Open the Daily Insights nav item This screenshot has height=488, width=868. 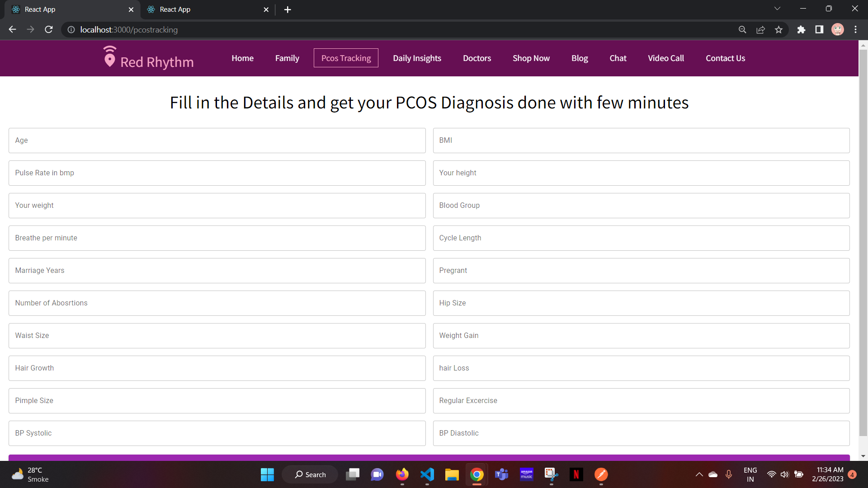click(x=417, y=58)
